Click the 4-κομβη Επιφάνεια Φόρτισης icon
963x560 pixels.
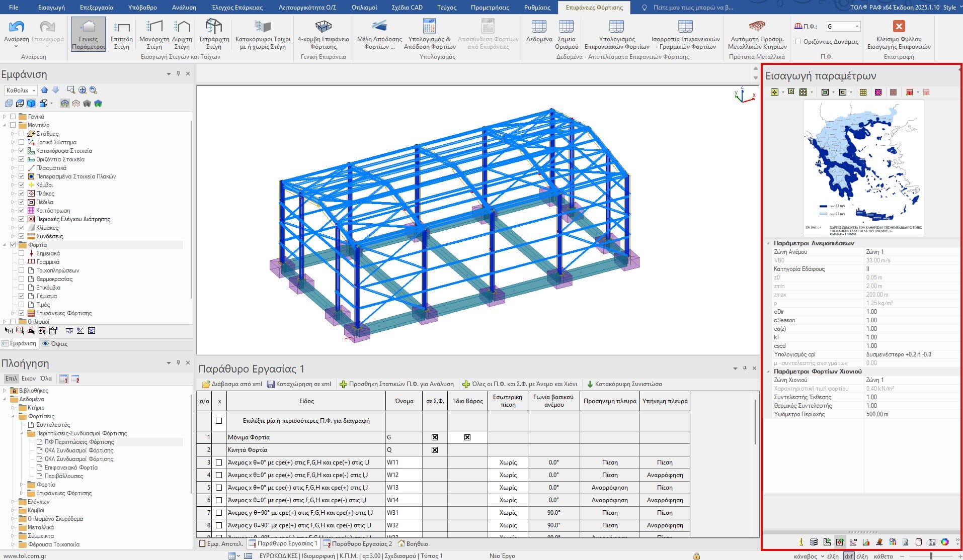pyautogui.click(x=323, y=34)
